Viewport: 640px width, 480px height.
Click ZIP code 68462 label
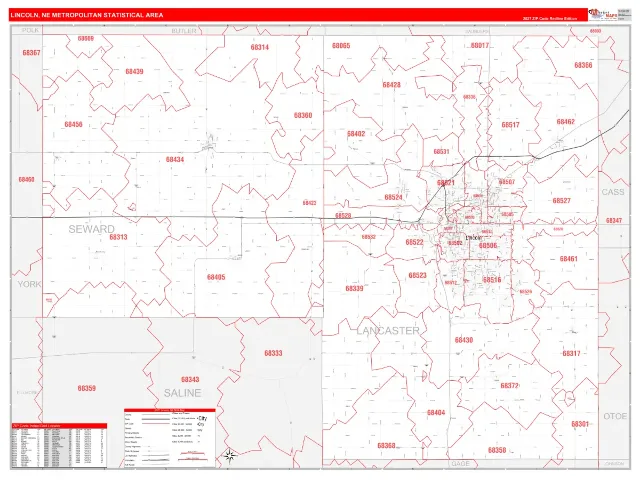click(565, 122)
